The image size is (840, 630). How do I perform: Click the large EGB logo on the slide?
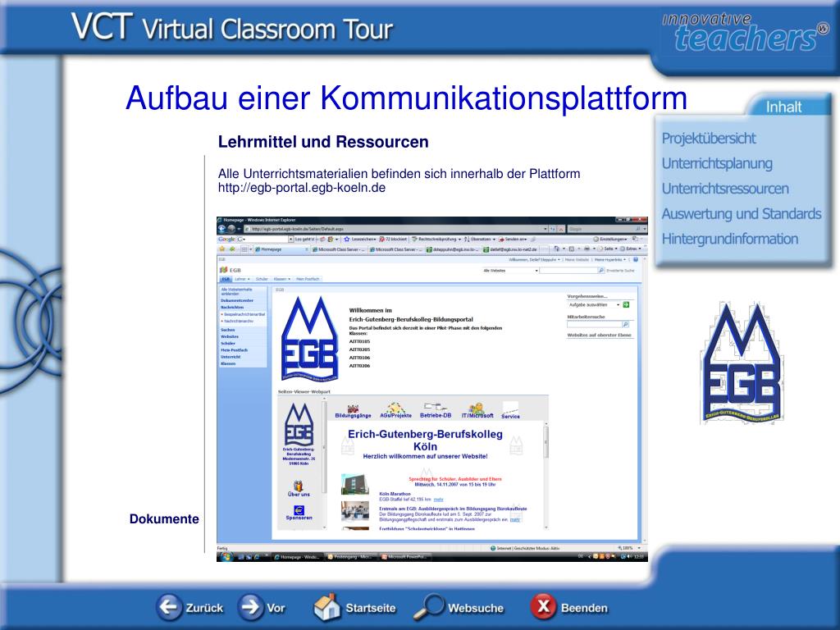(742, 363)
